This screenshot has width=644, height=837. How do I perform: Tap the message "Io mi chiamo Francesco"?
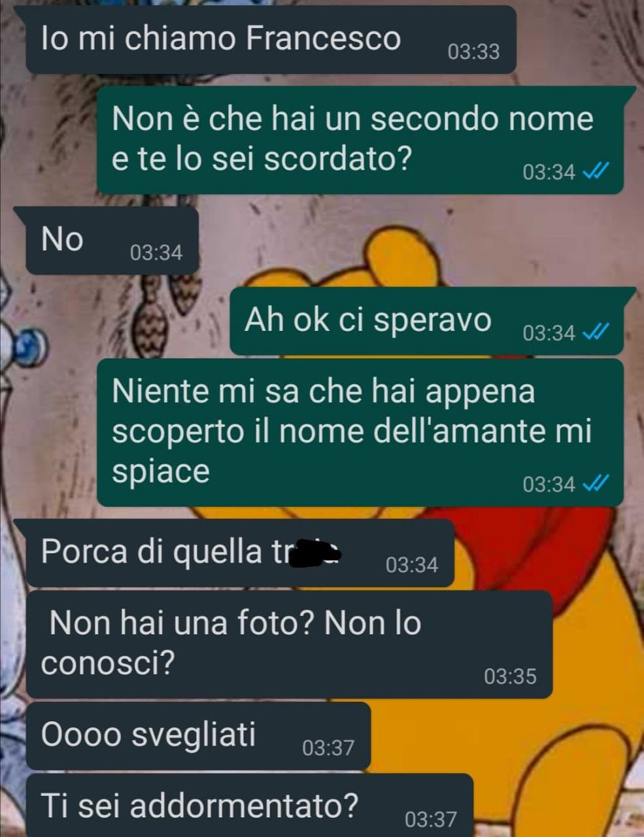coord(270,39)
